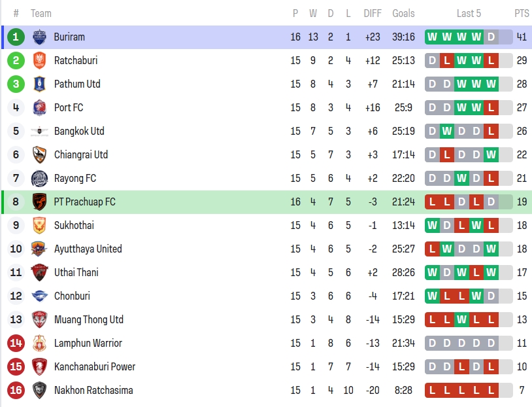Viewport: 532px width, 407px height.
Task: Click Rayong FC's green W form badge
Action: pos(461,179)
